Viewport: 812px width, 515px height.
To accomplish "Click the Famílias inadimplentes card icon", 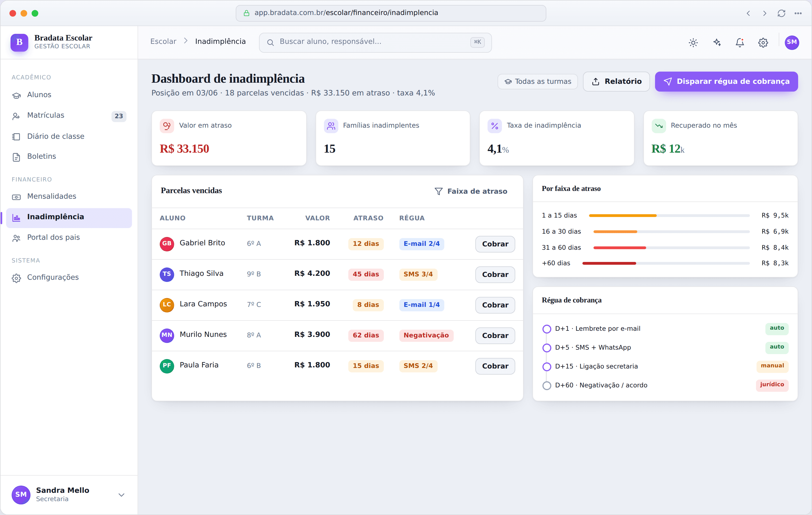I will pyautogui.click(x=331, y=126).
